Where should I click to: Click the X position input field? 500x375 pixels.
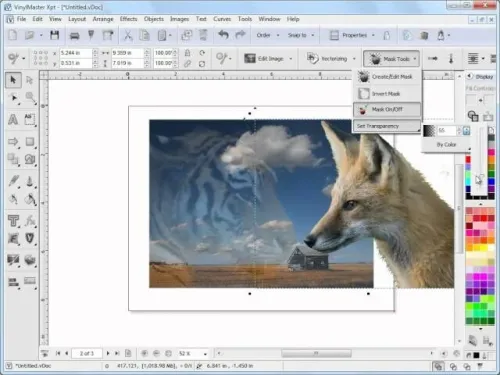pos(76,53)
